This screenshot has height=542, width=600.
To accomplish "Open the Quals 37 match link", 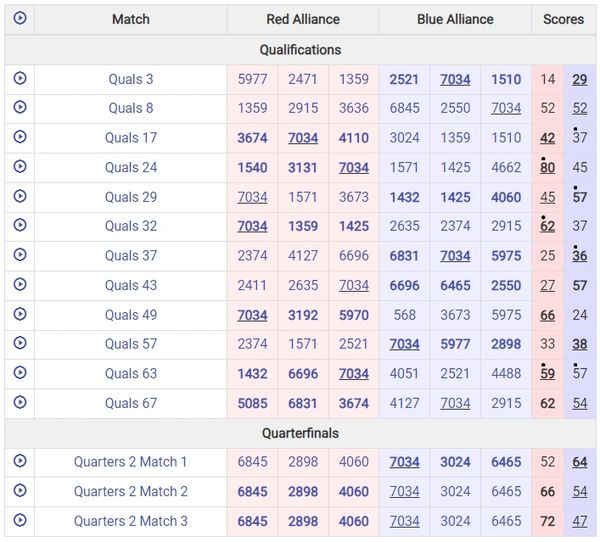I will pos(131,256).
